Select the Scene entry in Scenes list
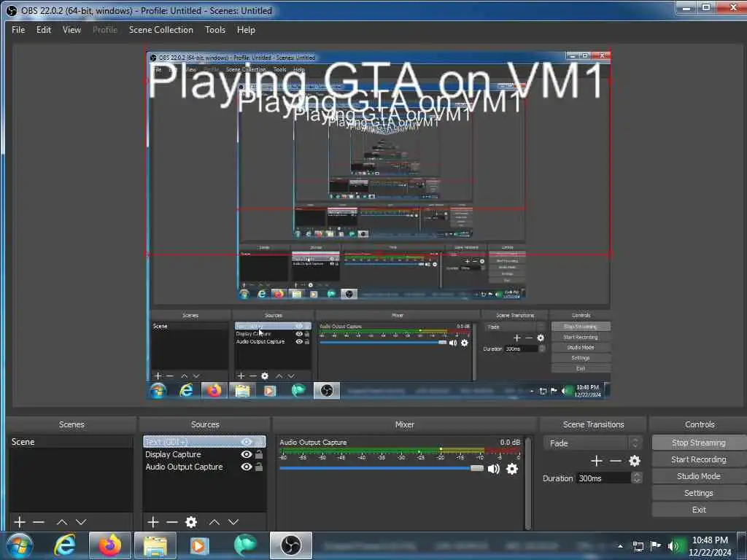The image size is (747, 560). pyautogui.click(x=71, y=442)
